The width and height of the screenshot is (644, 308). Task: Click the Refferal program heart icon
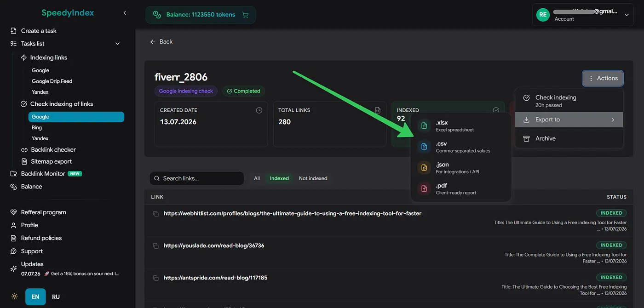[x=13, y=212]
